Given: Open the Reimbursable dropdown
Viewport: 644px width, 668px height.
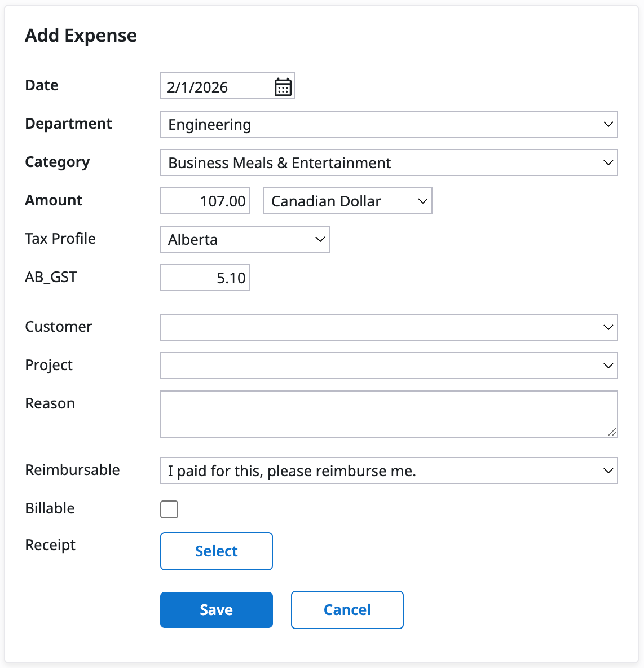Looking at the screenshot, I should 389,471.
